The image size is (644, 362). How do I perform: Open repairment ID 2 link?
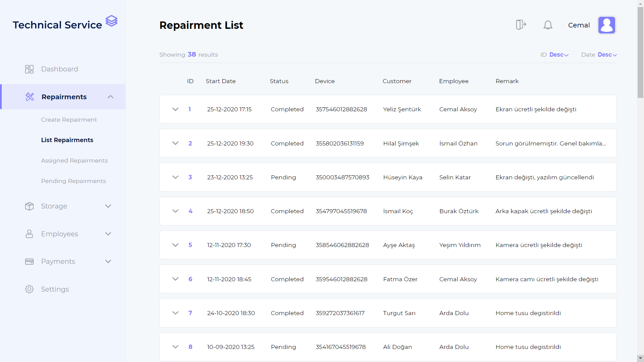coord(190,143)
